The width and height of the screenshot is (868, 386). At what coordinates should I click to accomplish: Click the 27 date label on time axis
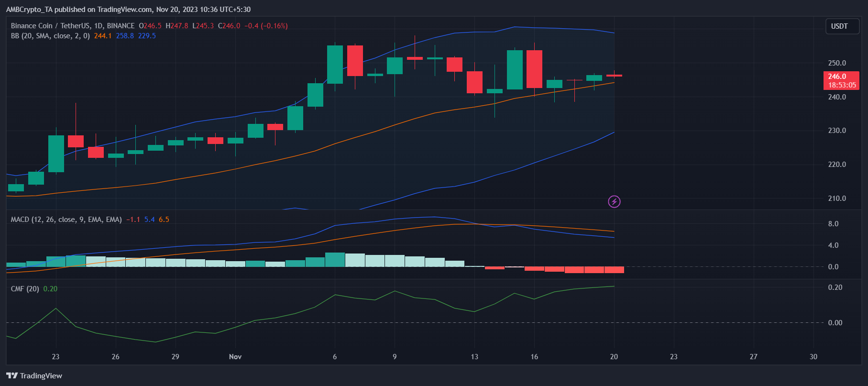(754, 357)
